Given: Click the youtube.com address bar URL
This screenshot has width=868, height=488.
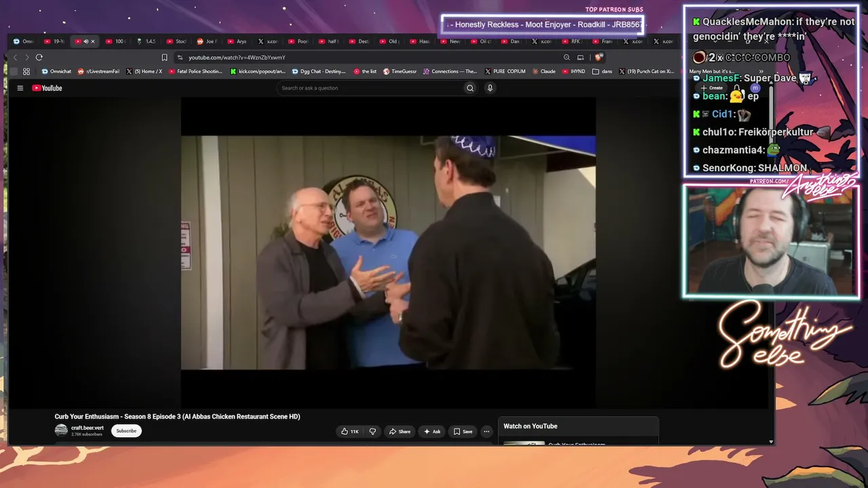Looking at the screenshot, I should [x=237, y=58].
